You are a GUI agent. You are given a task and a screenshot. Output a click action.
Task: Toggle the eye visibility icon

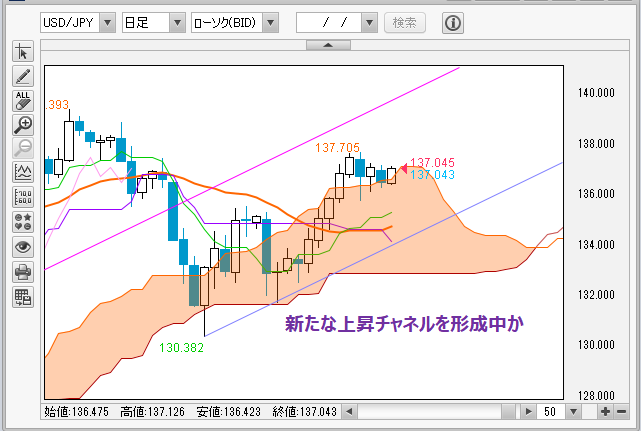[x=23, y=247]
